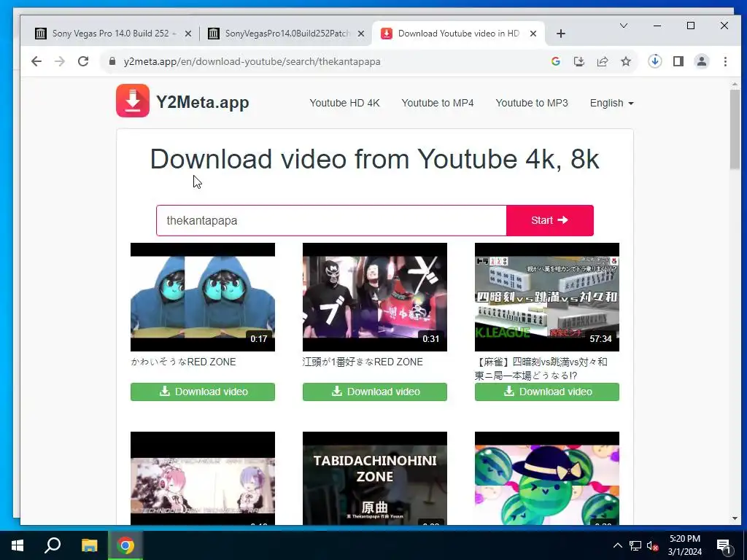Share this page using the share icon

coord(603,61)
